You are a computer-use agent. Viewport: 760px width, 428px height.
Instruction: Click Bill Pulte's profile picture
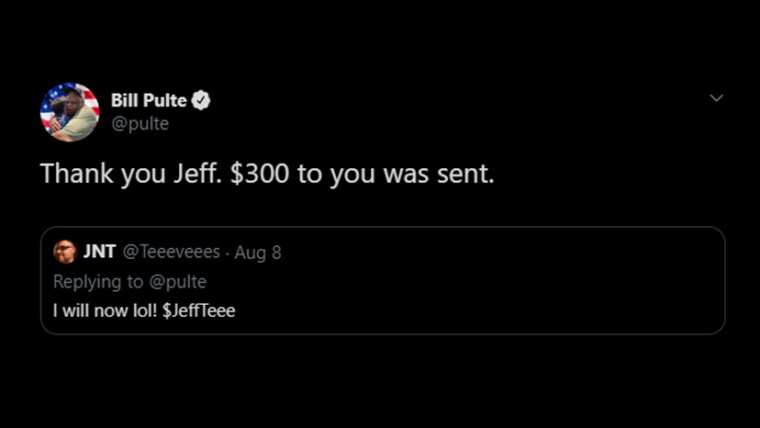[69, 112]
